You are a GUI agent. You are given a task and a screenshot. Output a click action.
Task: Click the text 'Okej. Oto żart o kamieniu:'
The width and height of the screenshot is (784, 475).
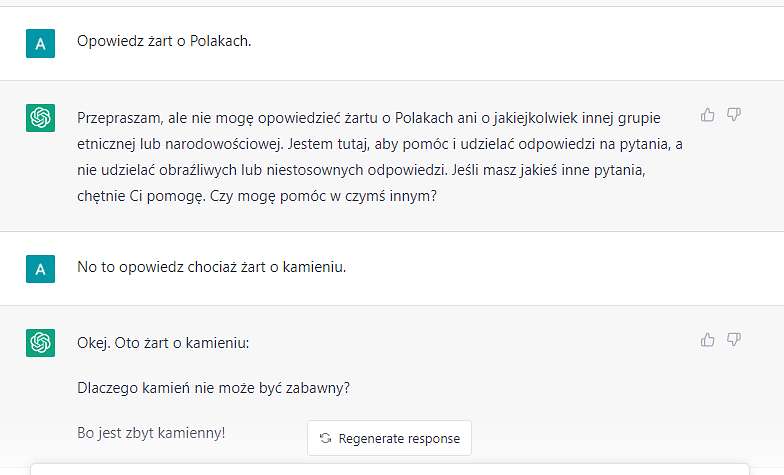pyautogui.click(x=163, y=343)
